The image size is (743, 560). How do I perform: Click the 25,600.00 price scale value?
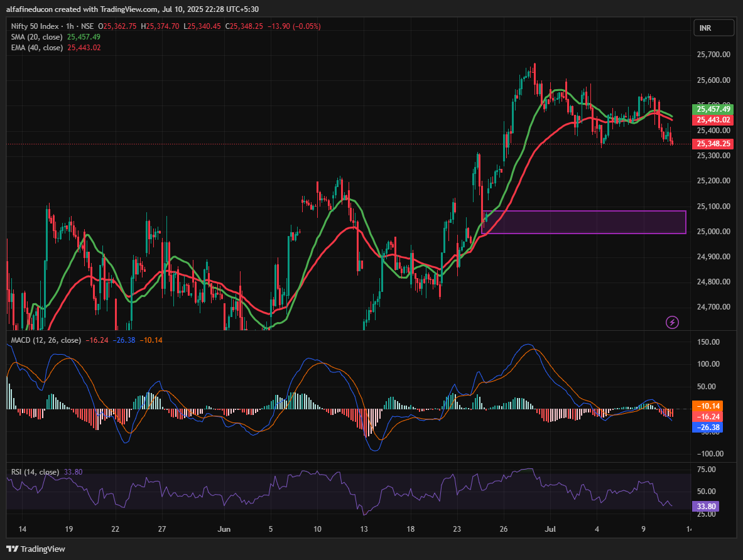click(x=713, y=80)
